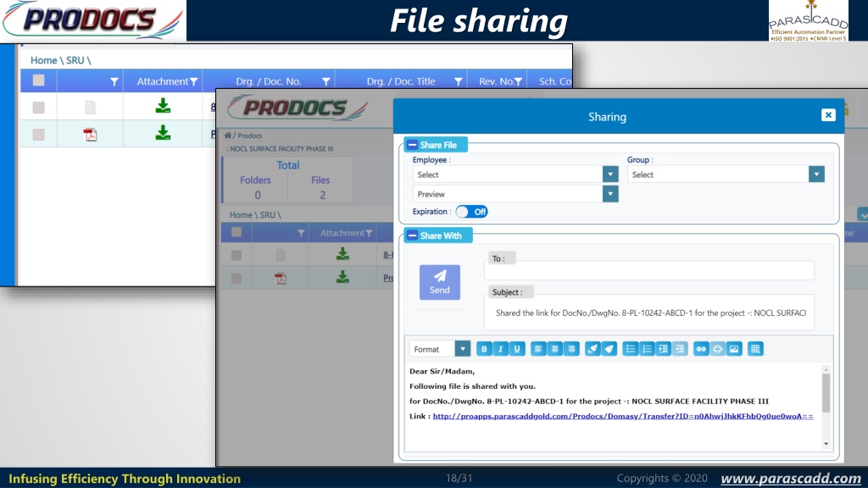Viewport: 868px width, 488px height.
Task: Insert a numbered list in the message
Action: click(647, 349)
